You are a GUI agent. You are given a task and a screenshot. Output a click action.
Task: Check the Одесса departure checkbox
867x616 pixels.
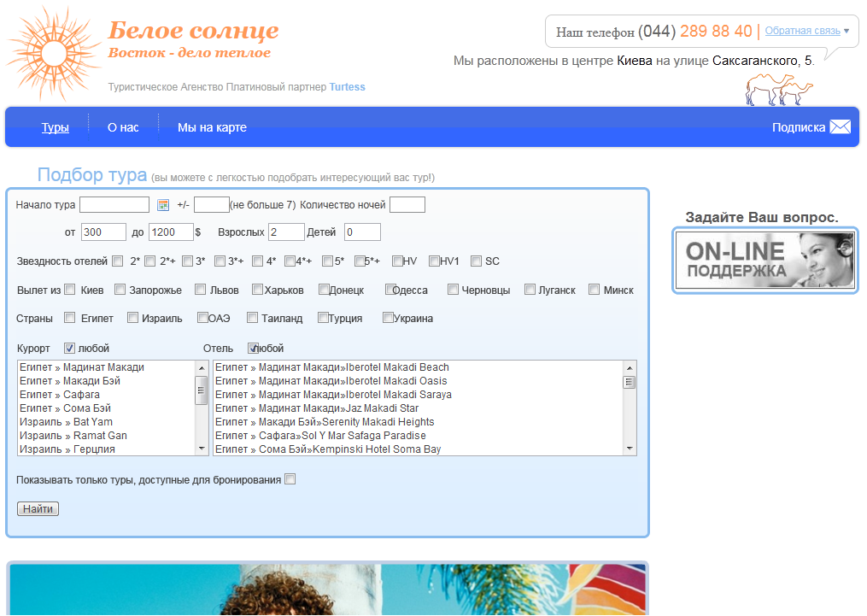pos(391,289)
